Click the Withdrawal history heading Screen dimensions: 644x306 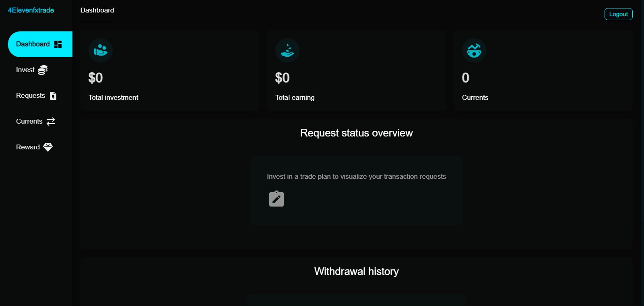pyautogui.click(x=357, y=271)
